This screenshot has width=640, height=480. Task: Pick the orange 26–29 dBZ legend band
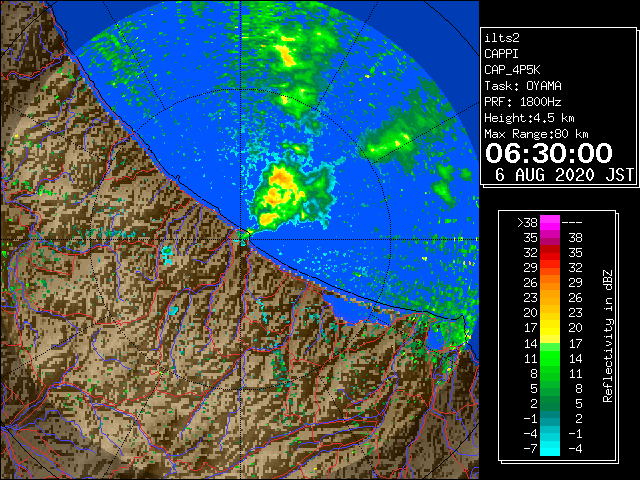click(x=550, y=283)
